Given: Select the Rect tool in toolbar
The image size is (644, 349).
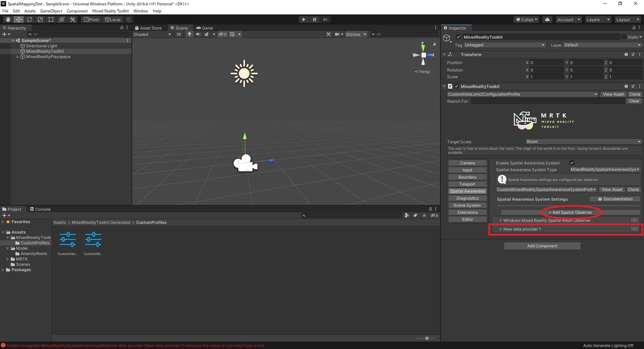Looking at the screenshot, I should point(50,19).
